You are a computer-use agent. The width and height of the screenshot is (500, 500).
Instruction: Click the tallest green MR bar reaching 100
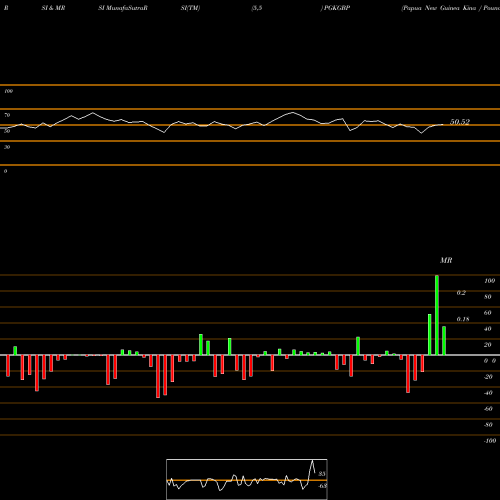437,315
